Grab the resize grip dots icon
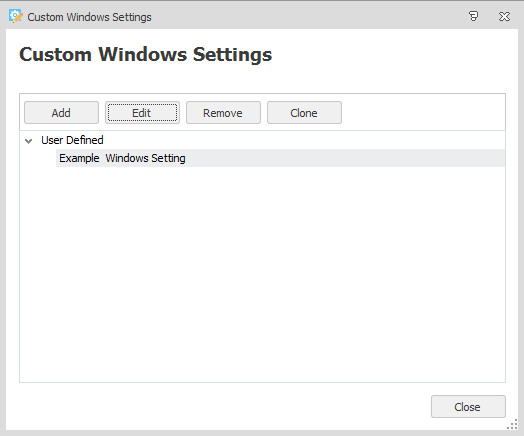524x436 pixels. (512, 424)
